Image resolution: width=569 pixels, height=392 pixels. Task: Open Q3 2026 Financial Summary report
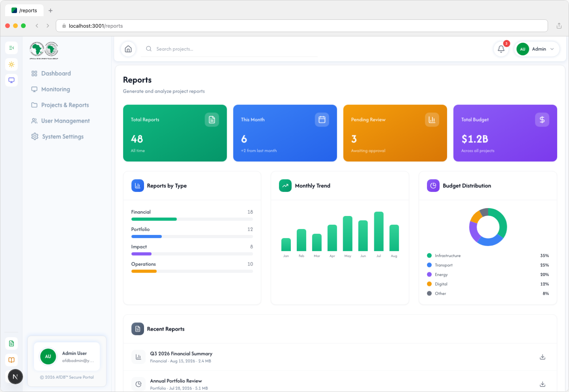pos(340,357)
